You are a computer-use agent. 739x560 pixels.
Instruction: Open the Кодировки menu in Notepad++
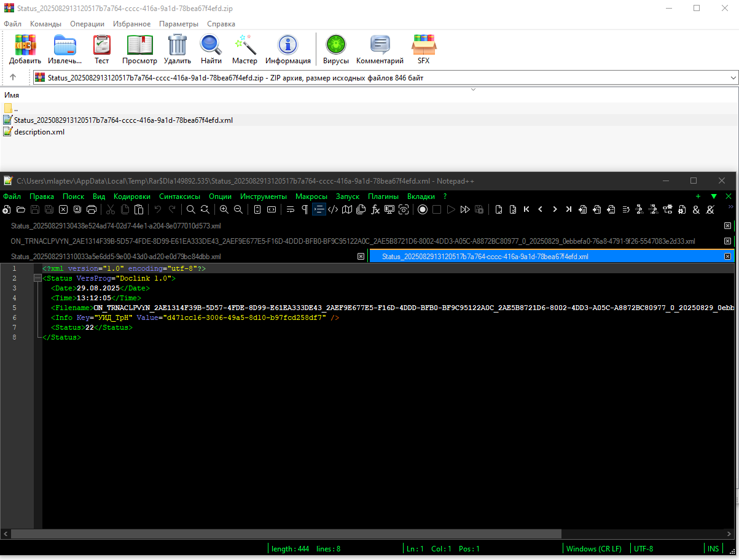tap(132, 196)
